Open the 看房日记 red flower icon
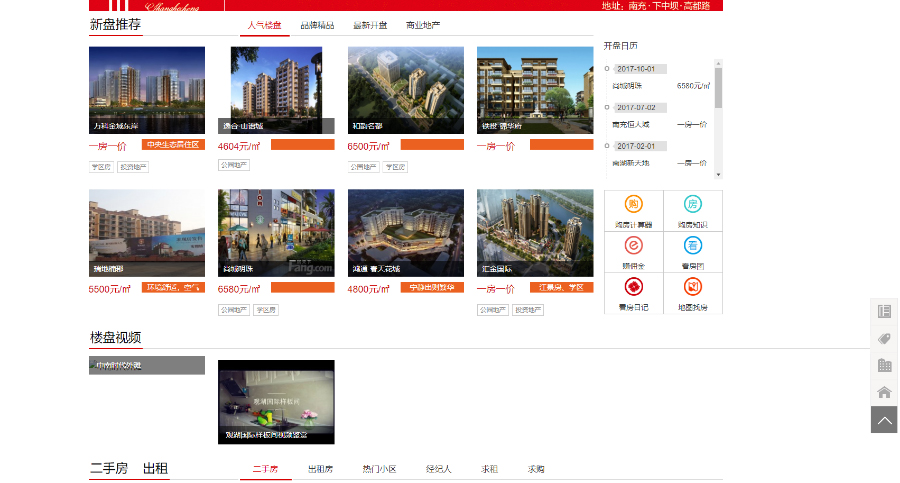The image size is (900, 483). (x=634, y=287)
